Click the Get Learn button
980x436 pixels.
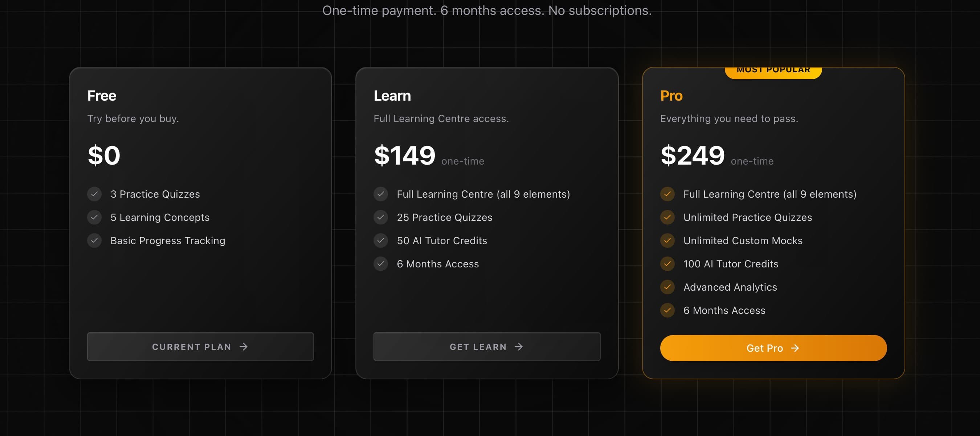[x=486, y=347]
